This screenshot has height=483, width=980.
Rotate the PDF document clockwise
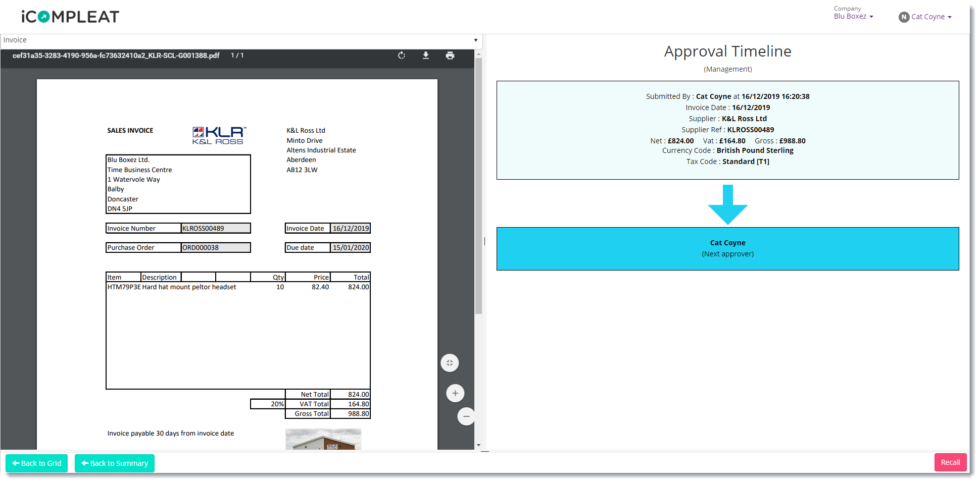click(x=402, y=56)
